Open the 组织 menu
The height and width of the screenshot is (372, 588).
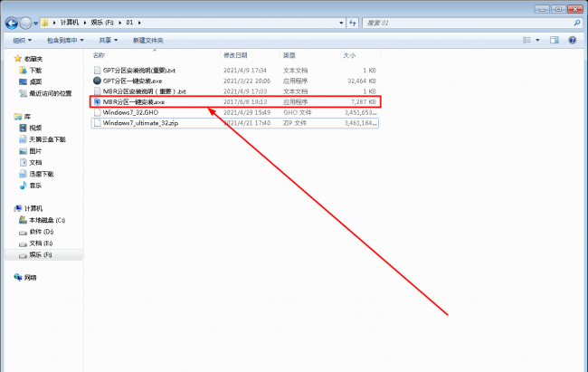pos(22,40)
